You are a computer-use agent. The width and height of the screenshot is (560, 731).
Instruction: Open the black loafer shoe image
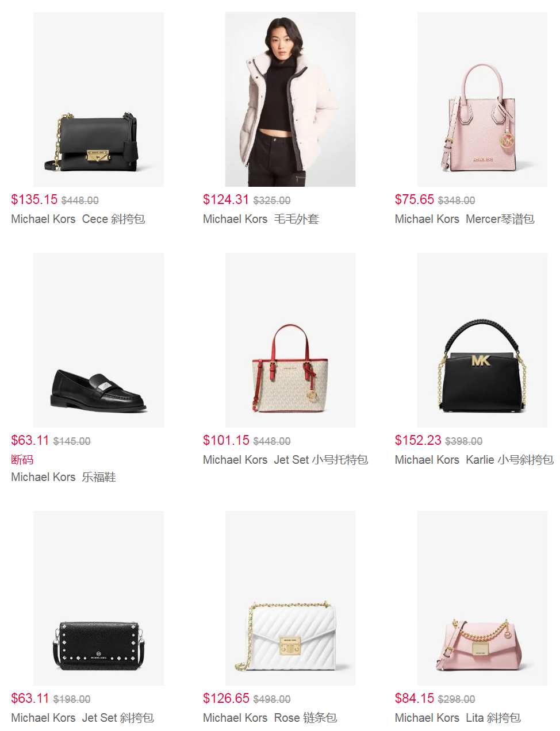[x=98, y=340]
